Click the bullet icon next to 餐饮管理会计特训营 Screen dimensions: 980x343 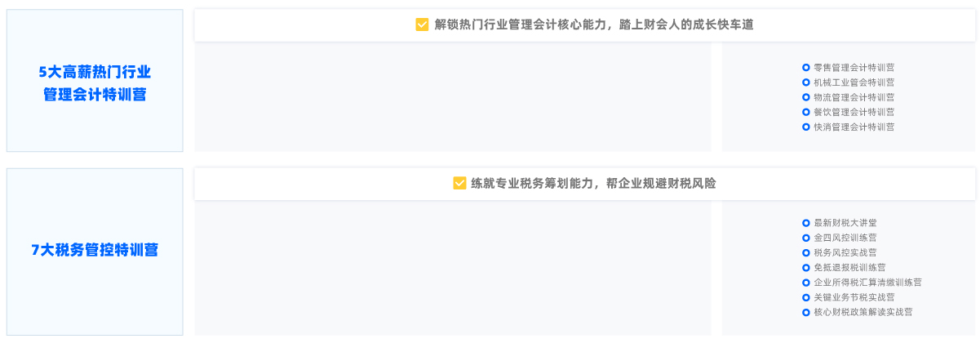(806, 112)
